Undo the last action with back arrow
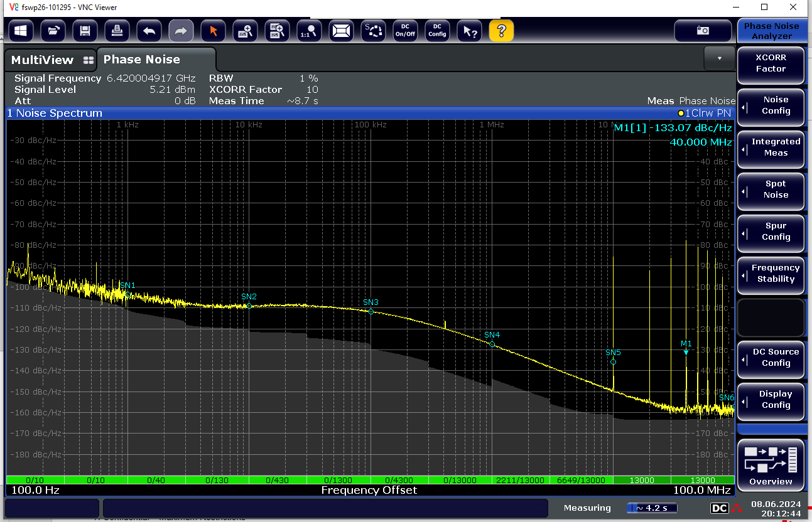The image size is (812, 522). point(149,31)
